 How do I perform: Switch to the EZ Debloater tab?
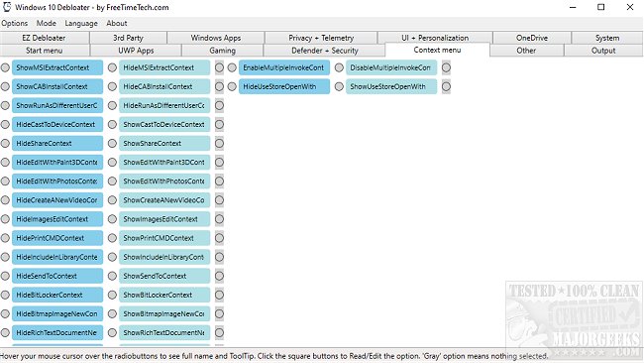tap(44, 38)
